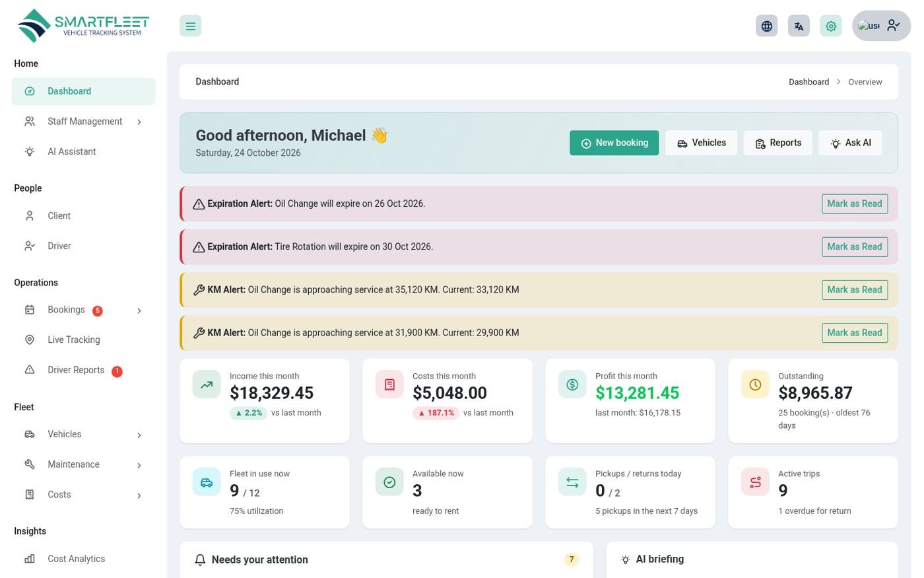Open Live Tracking in sidebar

83,340
